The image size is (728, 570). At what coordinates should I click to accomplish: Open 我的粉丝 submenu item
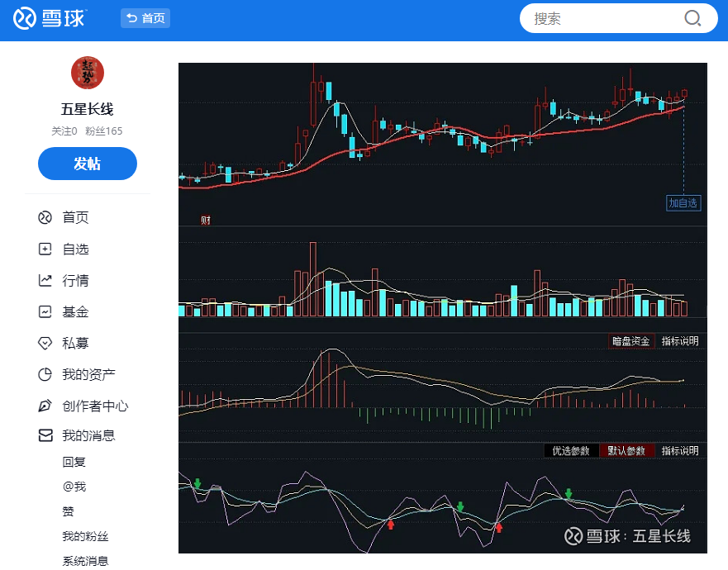[x=85, y=536]
